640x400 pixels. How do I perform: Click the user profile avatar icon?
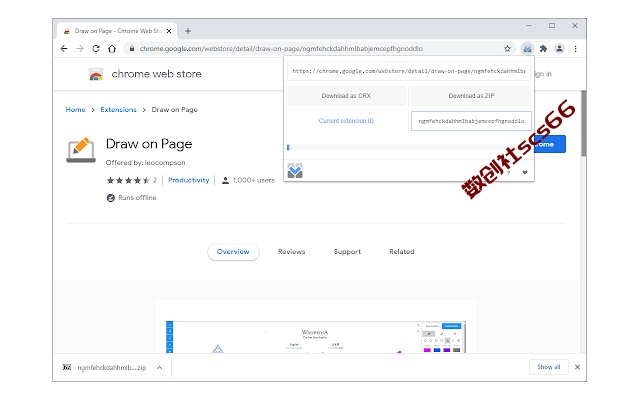pos(559,49)
